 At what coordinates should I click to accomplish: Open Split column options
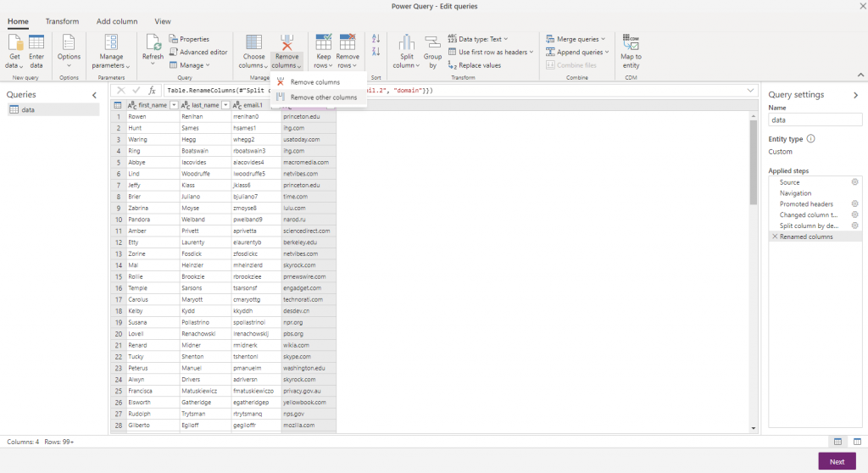click(x=406, y=52)
